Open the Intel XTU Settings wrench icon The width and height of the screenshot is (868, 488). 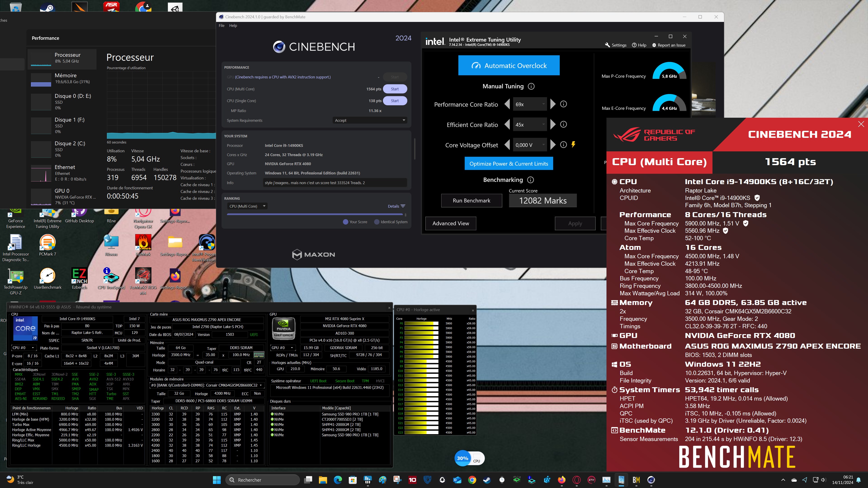click(607, 45)
